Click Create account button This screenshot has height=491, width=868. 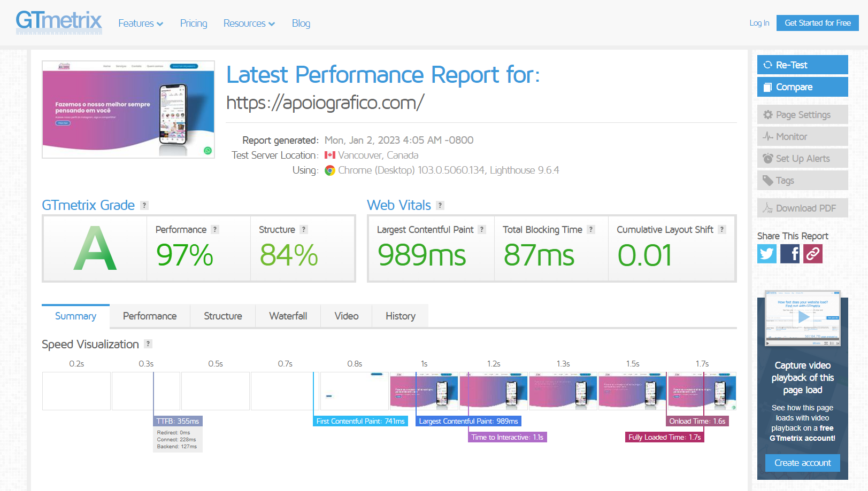pyautogui.click(x=803, y=463)
